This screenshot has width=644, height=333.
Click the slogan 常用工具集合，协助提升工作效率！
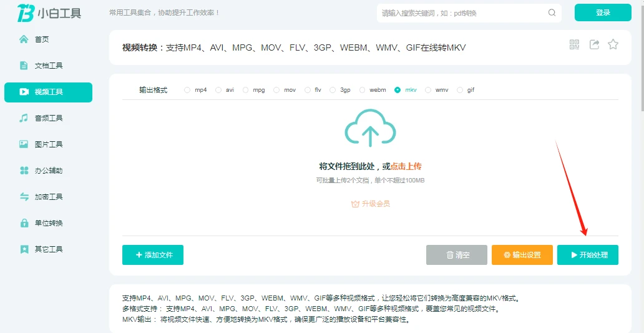point(165,12)
